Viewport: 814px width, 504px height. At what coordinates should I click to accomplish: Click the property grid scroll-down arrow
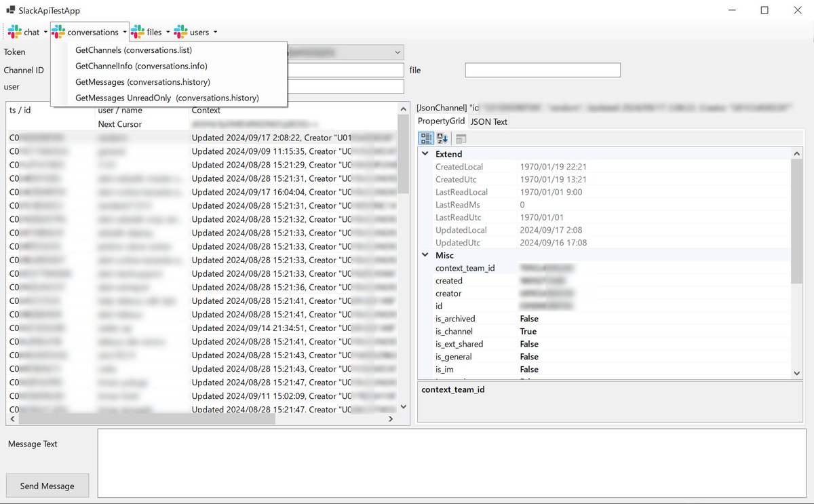coord(796,372)
